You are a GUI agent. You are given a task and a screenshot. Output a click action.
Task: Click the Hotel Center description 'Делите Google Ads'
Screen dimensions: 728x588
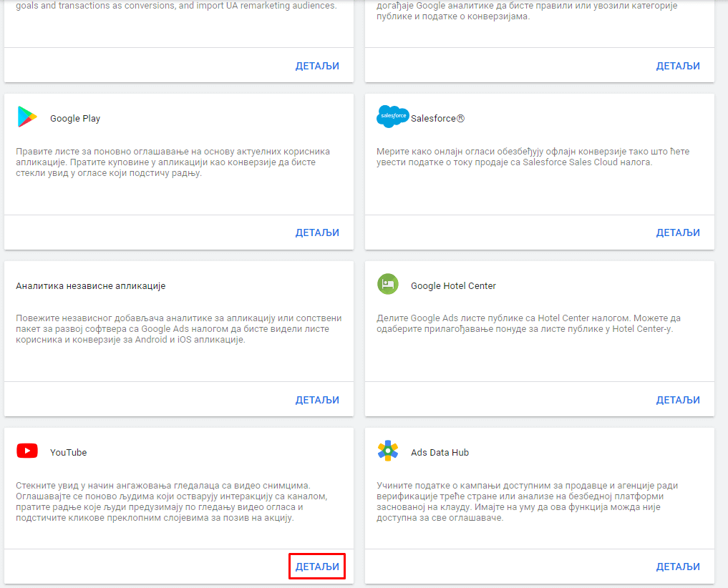tap(528, 323)
